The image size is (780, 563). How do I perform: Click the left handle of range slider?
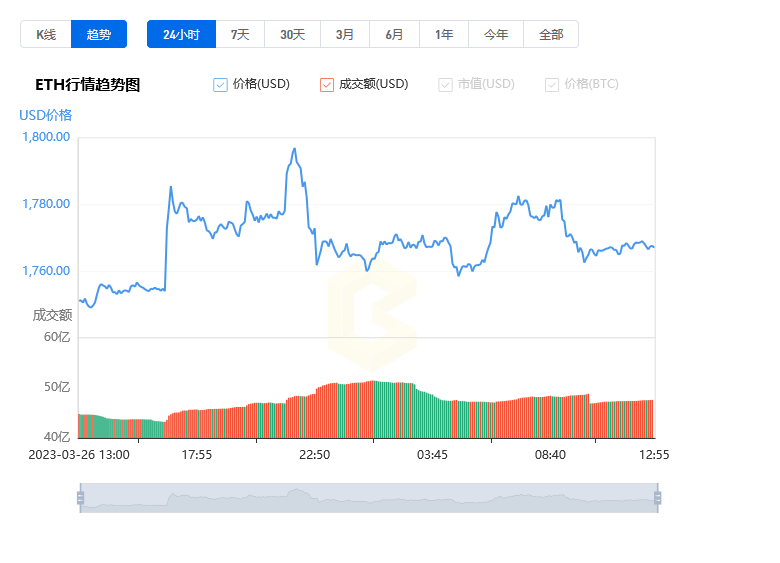coord(80,498)
